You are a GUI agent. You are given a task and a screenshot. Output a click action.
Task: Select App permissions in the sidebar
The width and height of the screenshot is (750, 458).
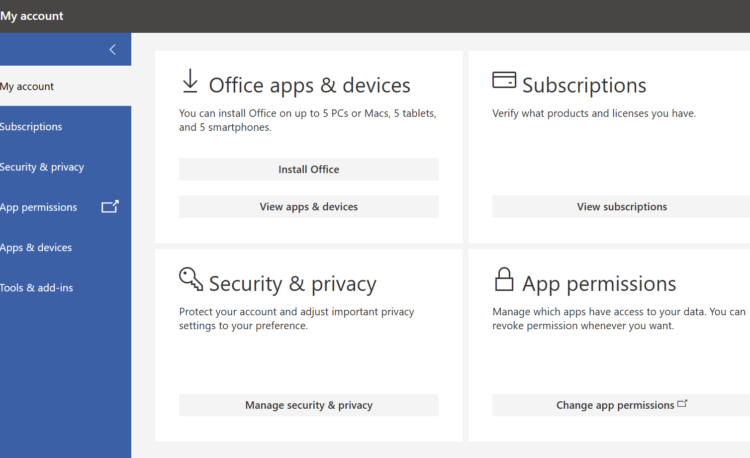pyautogui.click(x=66, y=207)
